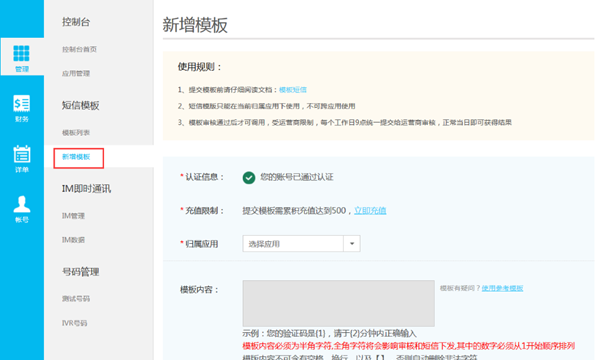This screenshot has height=360, width=600.
Task: Click into the 模板内容 text area
Action: (338, 303)
